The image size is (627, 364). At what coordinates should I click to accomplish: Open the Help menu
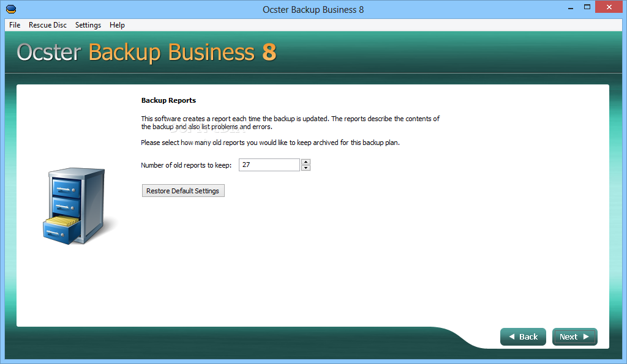[x=117, y=24]
